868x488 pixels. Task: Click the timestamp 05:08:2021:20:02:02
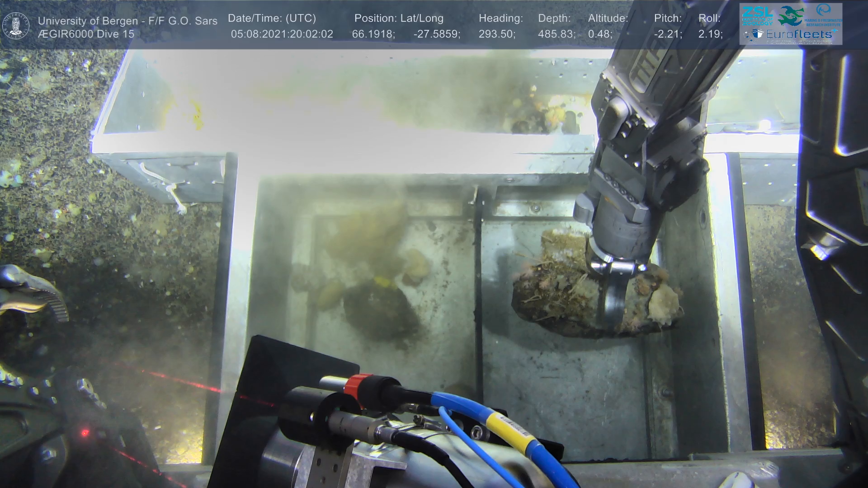[282, 34]
